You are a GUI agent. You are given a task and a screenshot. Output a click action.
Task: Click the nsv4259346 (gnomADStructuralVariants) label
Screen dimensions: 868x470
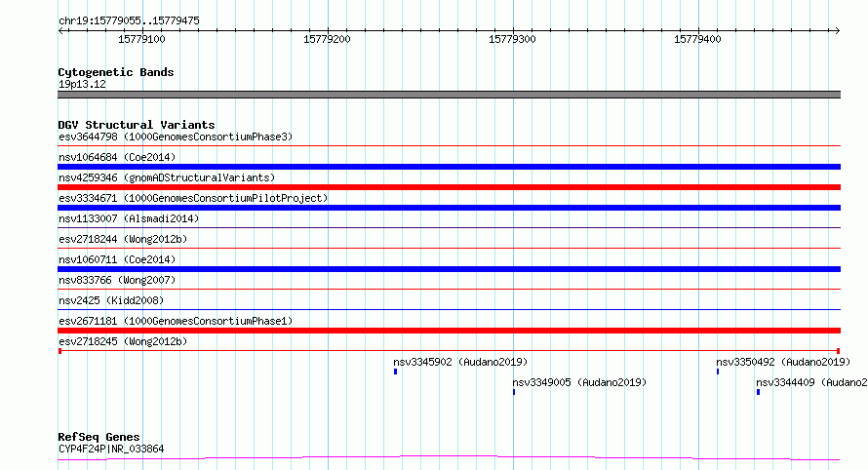[167, 177]
